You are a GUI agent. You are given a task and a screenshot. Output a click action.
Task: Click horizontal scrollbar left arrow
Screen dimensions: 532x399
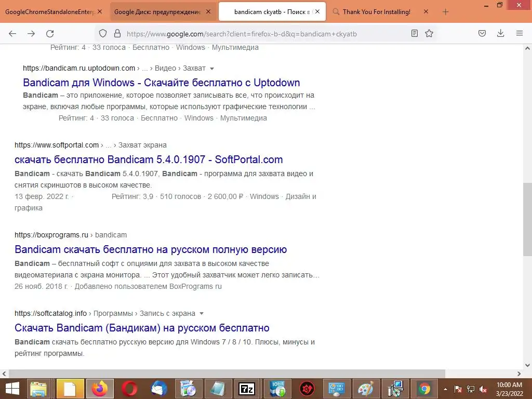pos(4,374)
